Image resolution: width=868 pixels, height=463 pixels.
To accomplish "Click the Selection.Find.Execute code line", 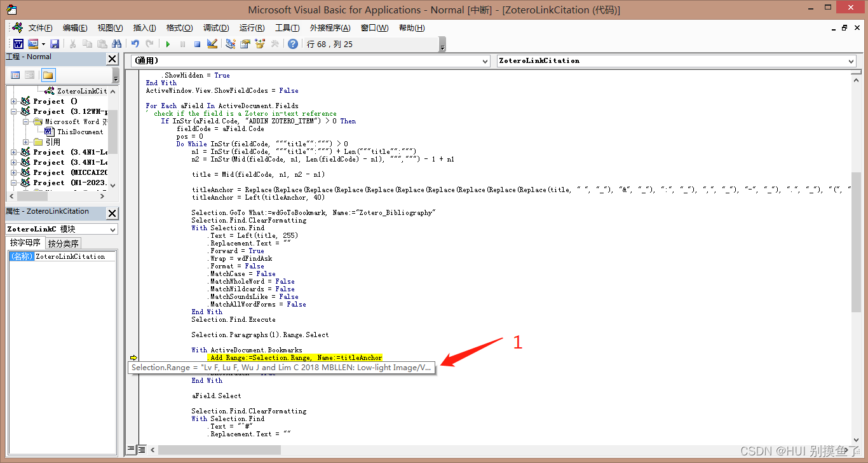I will point(233,319).
